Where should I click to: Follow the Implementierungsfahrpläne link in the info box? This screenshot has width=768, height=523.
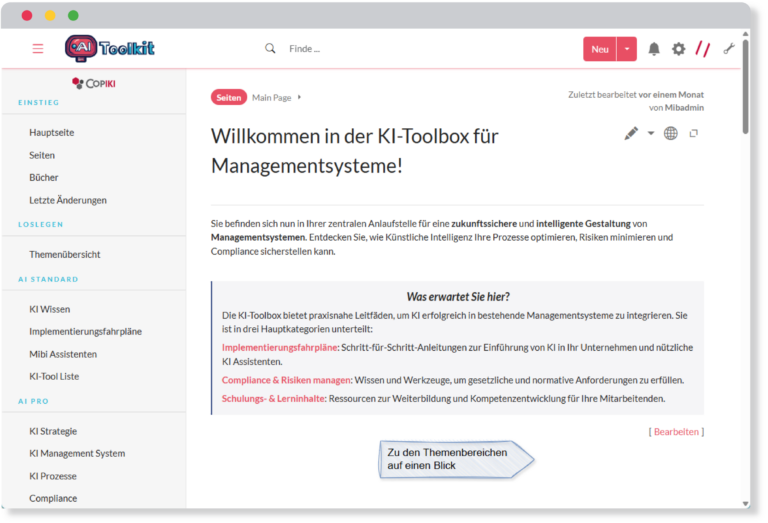[279, 347]
